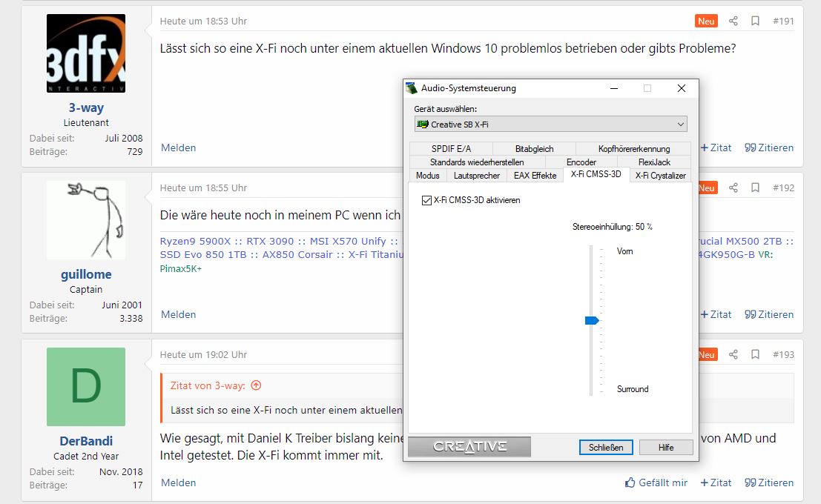The height and width of the screenshot is (504, 821).
Task: Bookmark post #192
Action: pos(755,188)
